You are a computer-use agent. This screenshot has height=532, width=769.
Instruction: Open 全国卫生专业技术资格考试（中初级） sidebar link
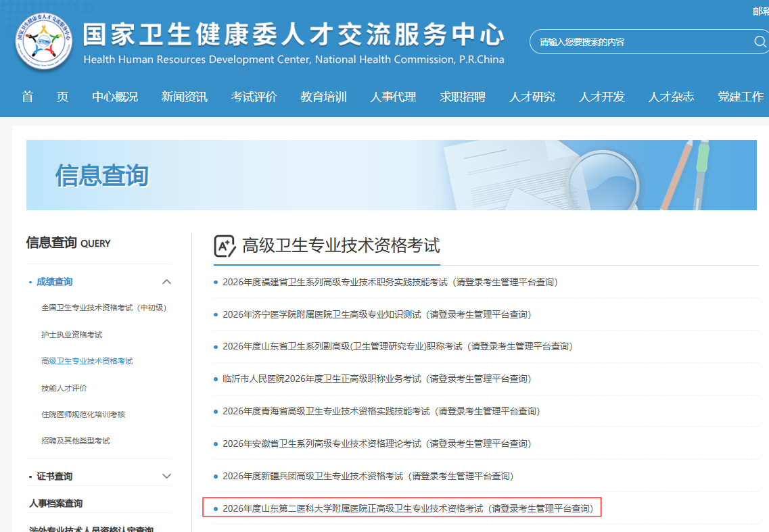[x=104, y=308]
